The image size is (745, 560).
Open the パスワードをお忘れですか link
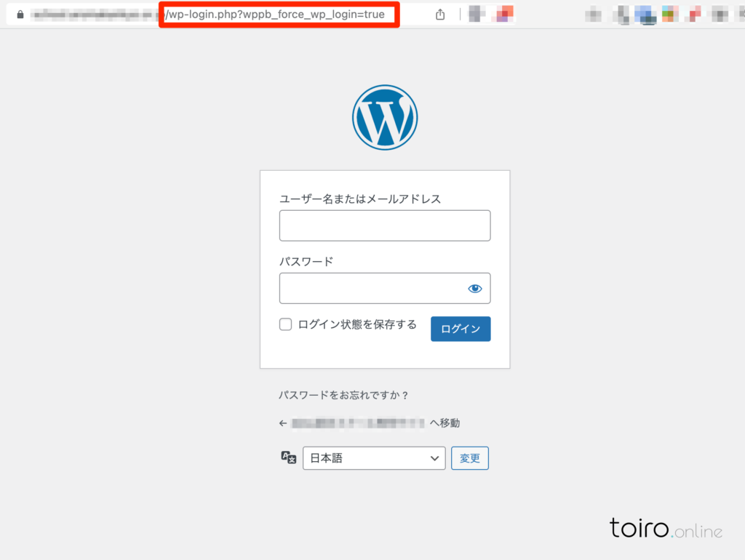click(343, 395)
